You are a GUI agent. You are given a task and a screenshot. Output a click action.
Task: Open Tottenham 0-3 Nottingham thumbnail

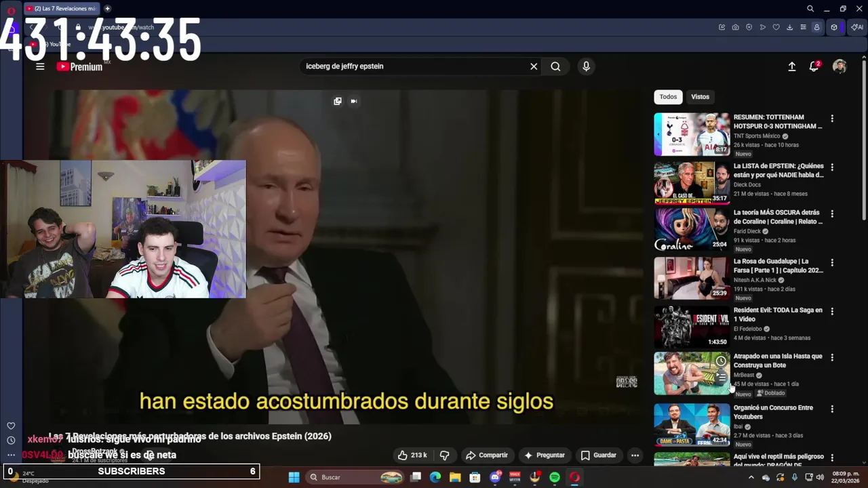point(692,134)
